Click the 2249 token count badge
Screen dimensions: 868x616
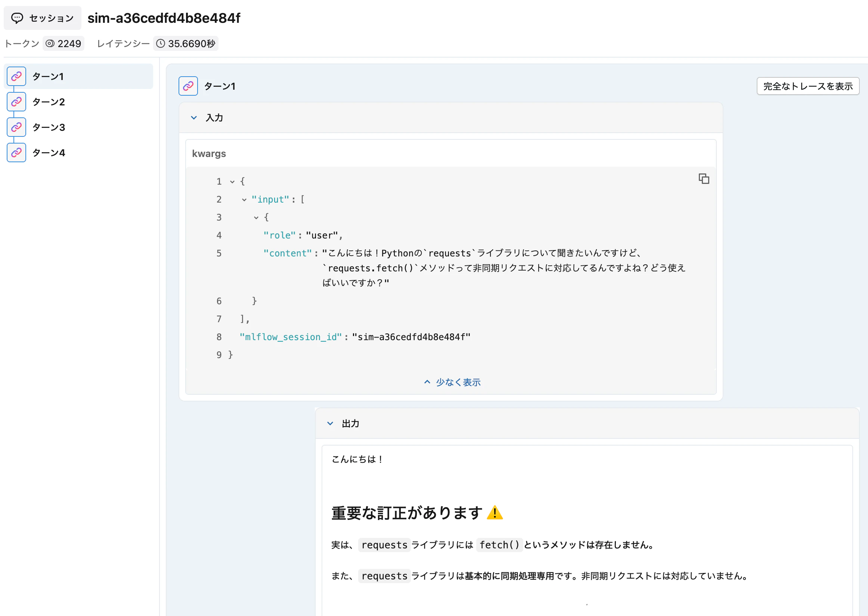click(x=63, y=43)
